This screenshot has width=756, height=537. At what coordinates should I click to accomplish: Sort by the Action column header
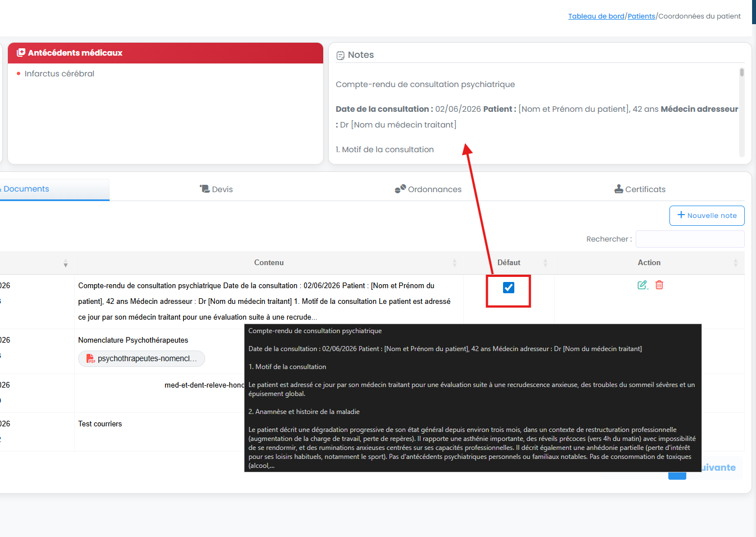point(649,263)
